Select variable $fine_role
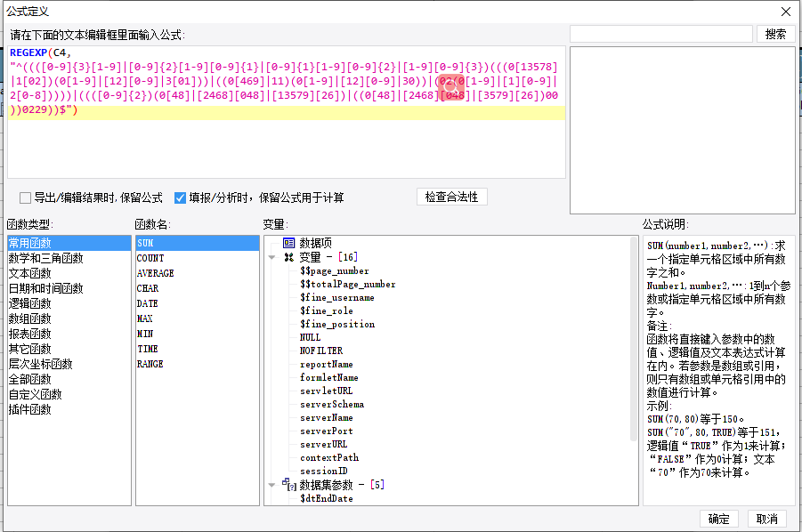This screenshot has width=802, height=532. tap(327, 310)
